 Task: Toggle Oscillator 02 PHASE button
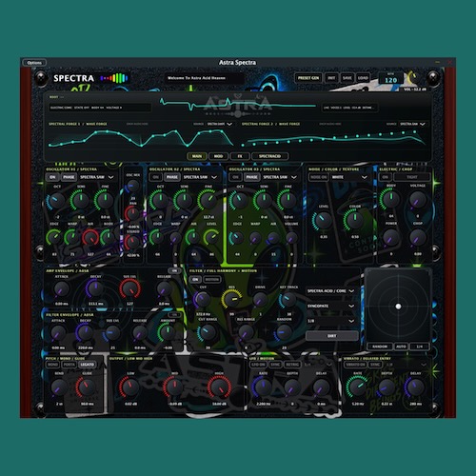click(x=172, y=177)
